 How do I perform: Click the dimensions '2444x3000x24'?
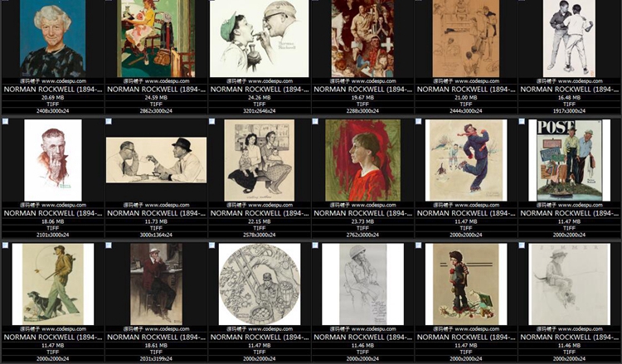[x=466, y=111]
